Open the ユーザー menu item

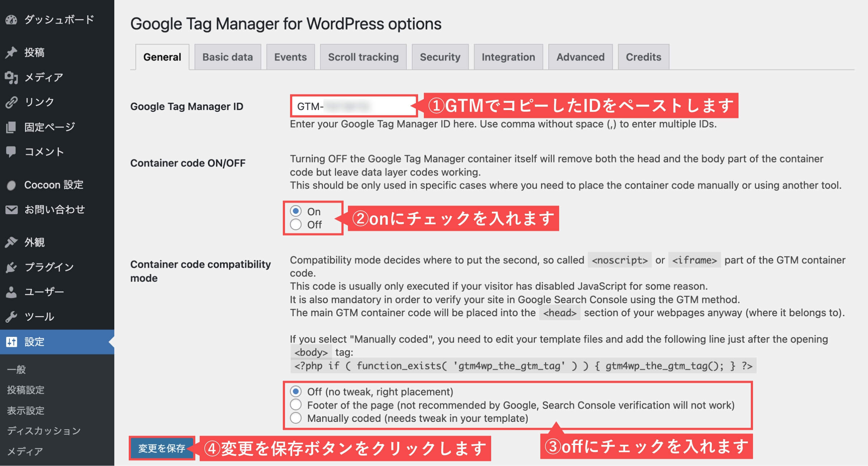tap(57, 292)
